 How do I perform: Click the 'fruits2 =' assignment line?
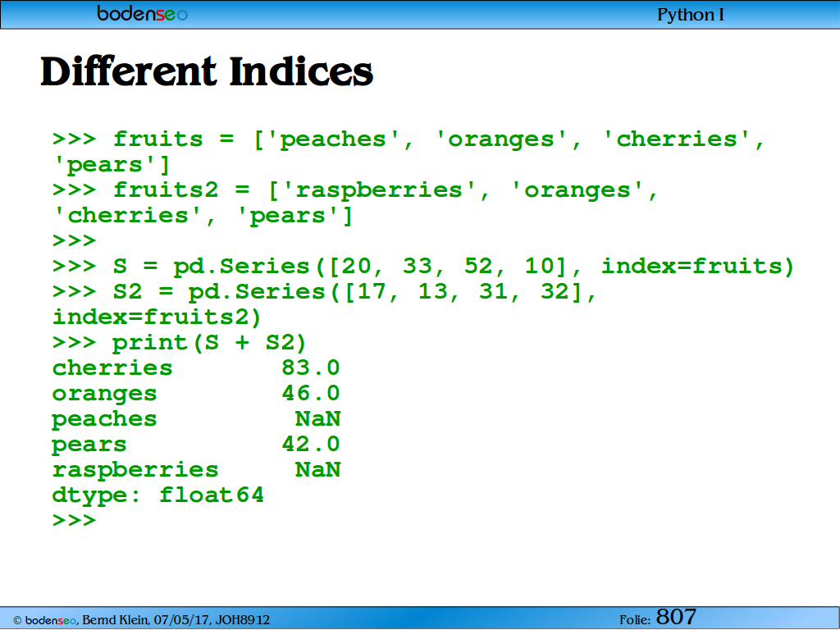354,190
